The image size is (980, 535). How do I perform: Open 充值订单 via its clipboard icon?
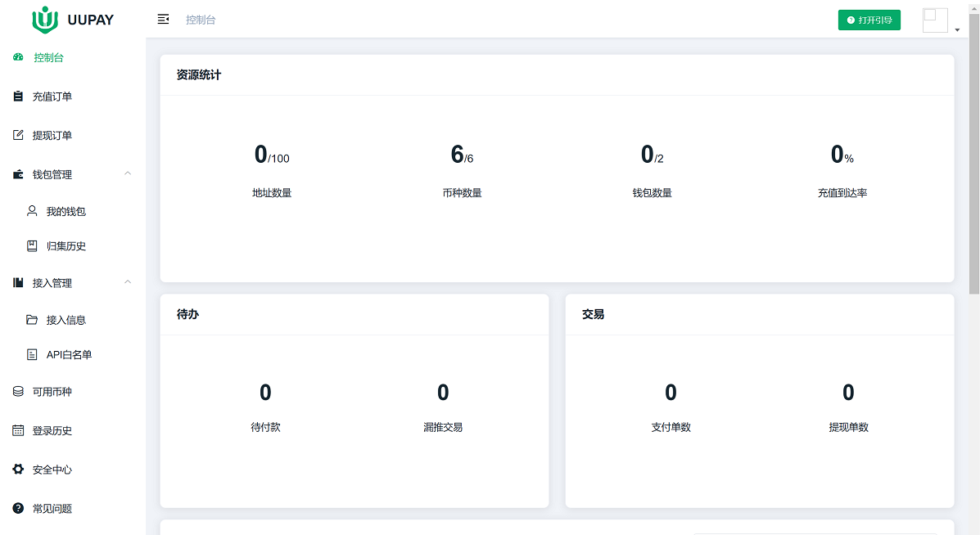point(18,97)
